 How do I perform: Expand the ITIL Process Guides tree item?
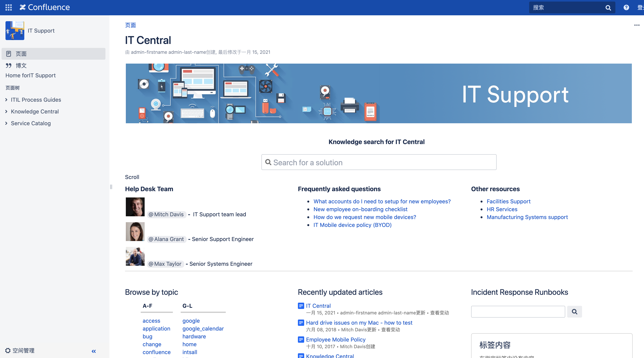[6, 99]
